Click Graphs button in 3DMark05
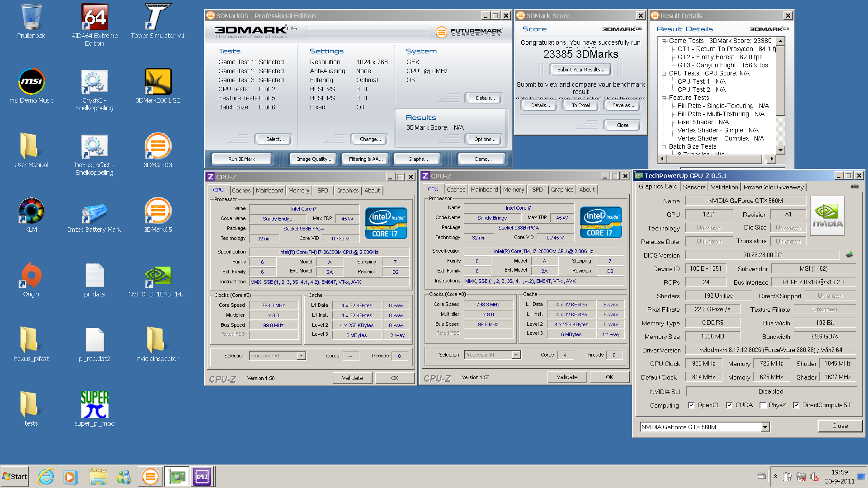 tap(418, 159)
